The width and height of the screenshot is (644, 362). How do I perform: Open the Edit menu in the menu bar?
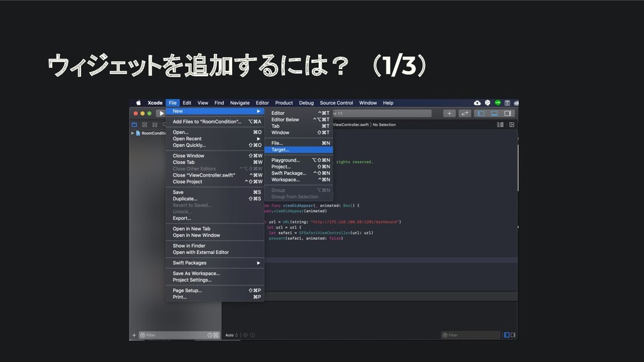(187, 103)
